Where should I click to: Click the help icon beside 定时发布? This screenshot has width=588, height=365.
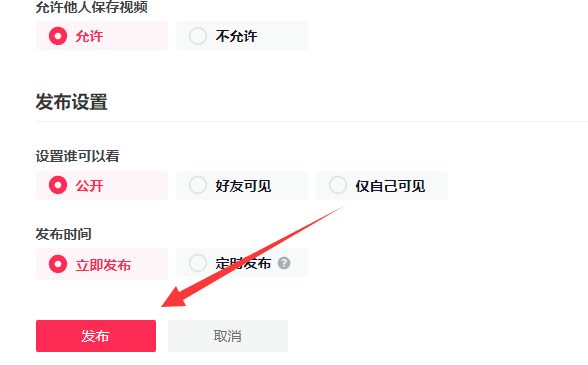284,263
